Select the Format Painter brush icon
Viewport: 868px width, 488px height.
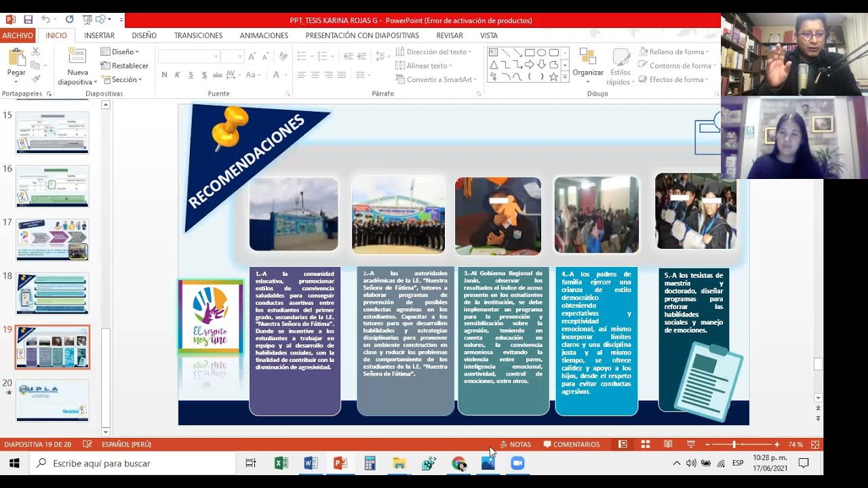pyautogui.click(x=35, y=79)
